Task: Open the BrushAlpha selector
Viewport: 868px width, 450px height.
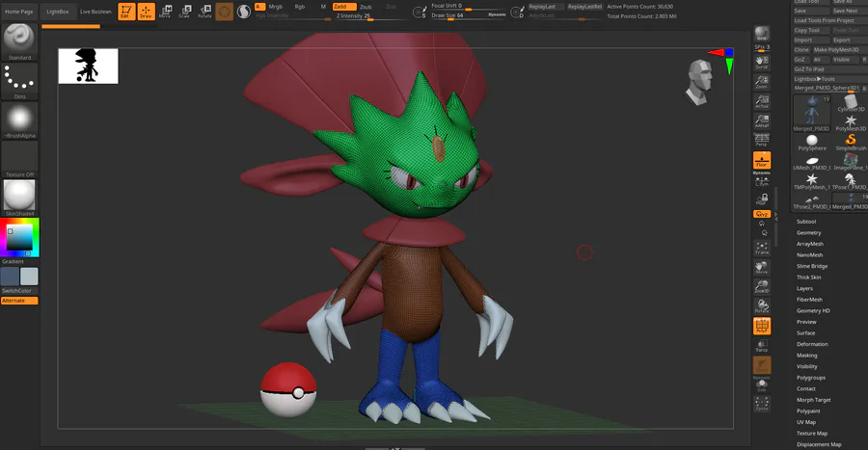Action: point(19,119)
